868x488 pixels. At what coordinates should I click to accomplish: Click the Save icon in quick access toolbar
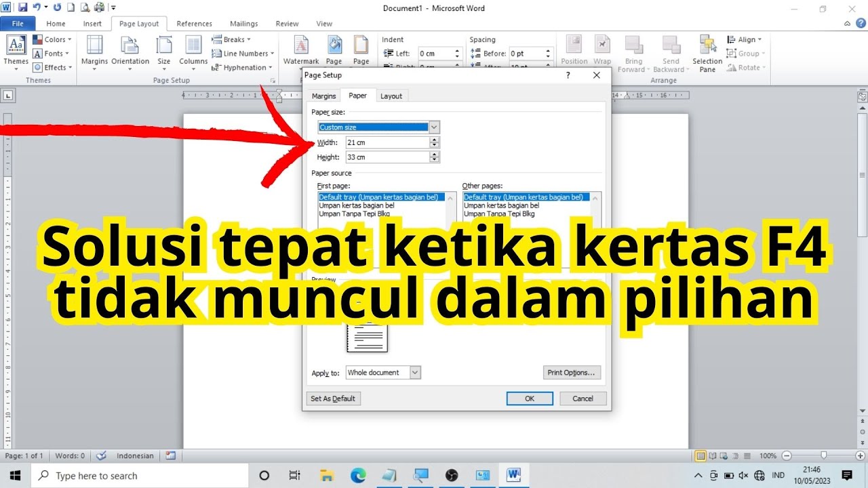tap(22, 7)
